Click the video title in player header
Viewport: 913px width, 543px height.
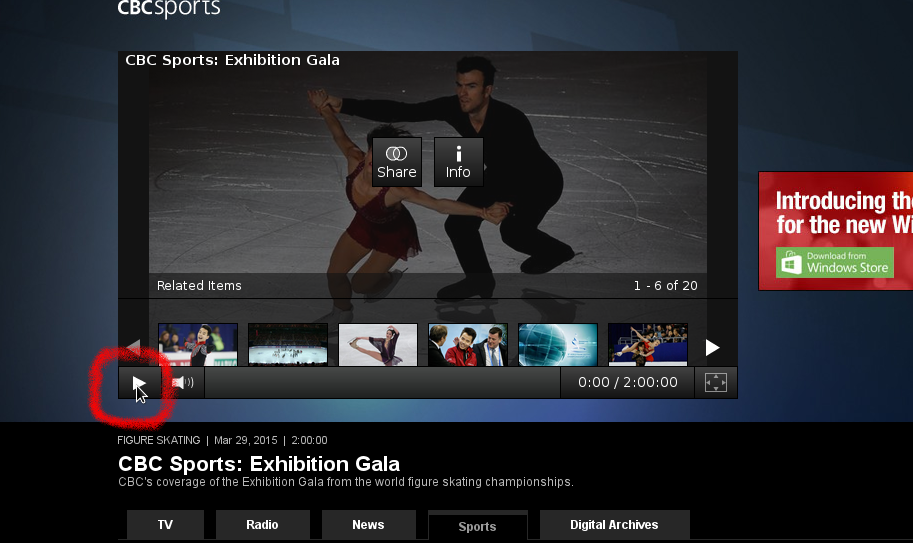tap(232, 60)
